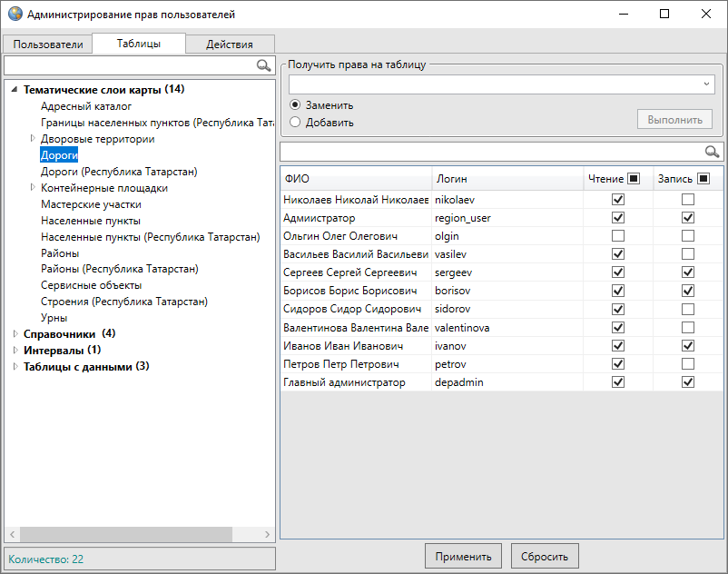Click the magnifier icon in tables search
Viewport: 728px width, 574px height.
(264, 65)
